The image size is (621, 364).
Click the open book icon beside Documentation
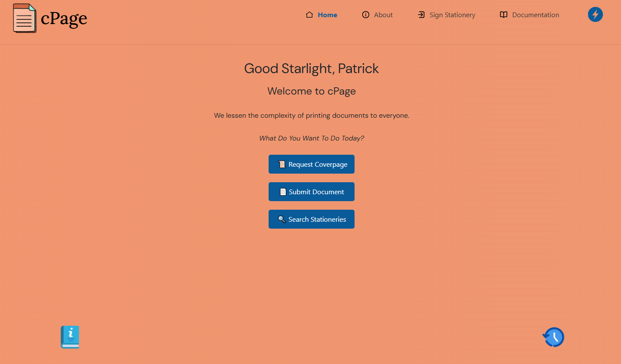[x=503, y=14]
